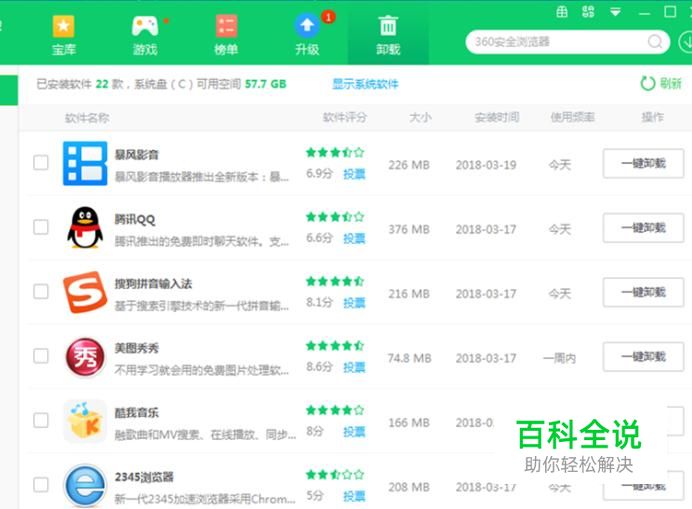Click 一键卸载 for 腾讯QQ
692x509 pixels.
(643, 228)
